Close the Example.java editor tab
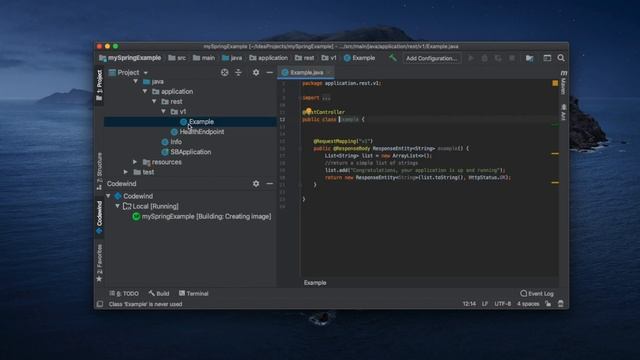 tap(329, 73)
